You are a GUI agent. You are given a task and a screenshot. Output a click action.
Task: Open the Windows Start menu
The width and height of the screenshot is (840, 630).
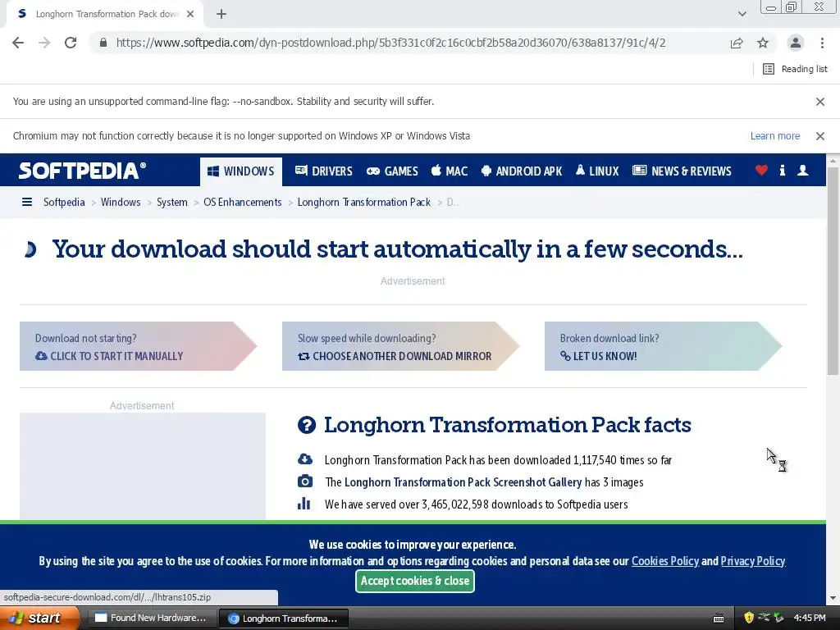click(x=39, y=619)
